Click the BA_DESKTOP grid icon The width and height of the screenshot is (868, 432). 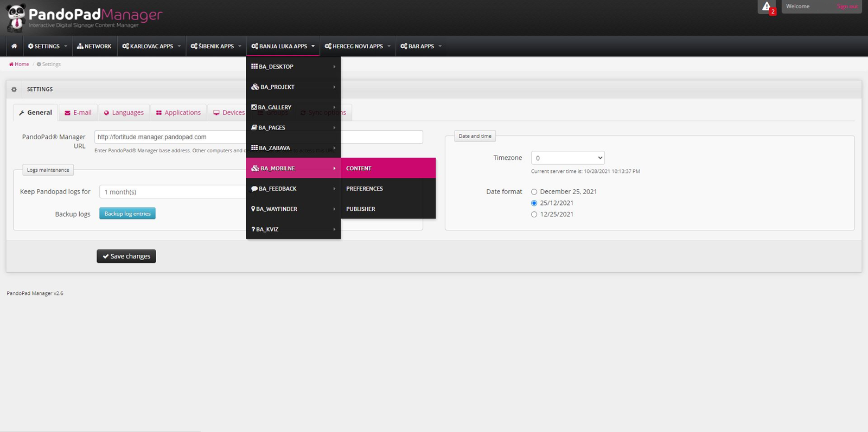(x=254, y=67)
